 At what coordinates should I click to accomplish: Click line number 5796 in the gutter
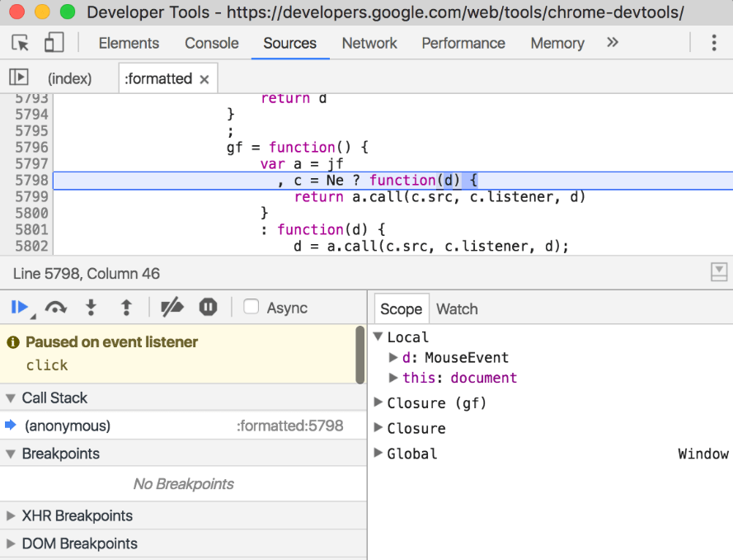31,148
